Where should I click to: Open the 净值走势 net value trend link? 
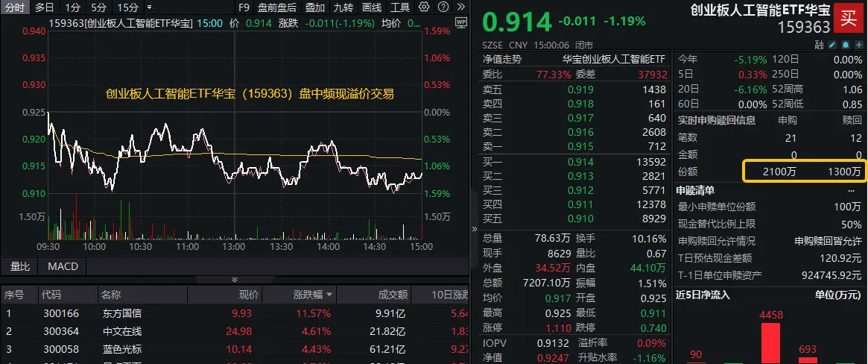pyautogui.click(x=501, y=60)
